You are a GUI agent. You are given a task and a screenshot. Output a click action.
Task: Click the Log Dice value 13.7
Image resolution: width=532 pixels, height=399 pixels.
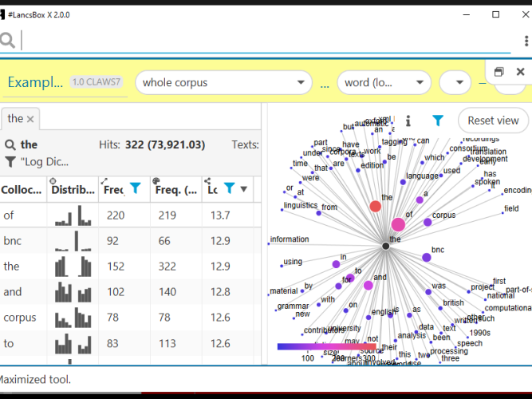[220, 215]
